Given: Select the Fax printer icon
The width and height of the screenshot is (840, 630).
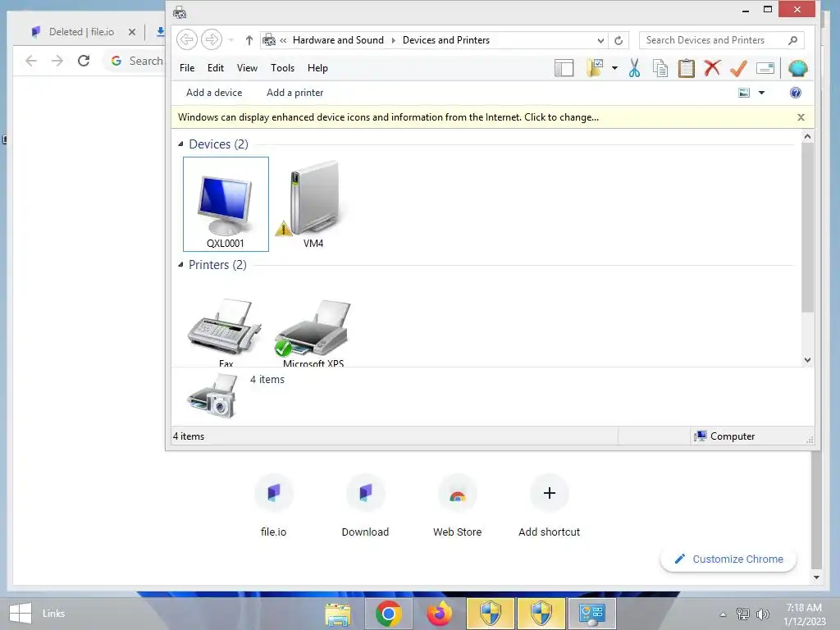Looking at the screenshot, I should pyautogui.click(x=226, y=332).
